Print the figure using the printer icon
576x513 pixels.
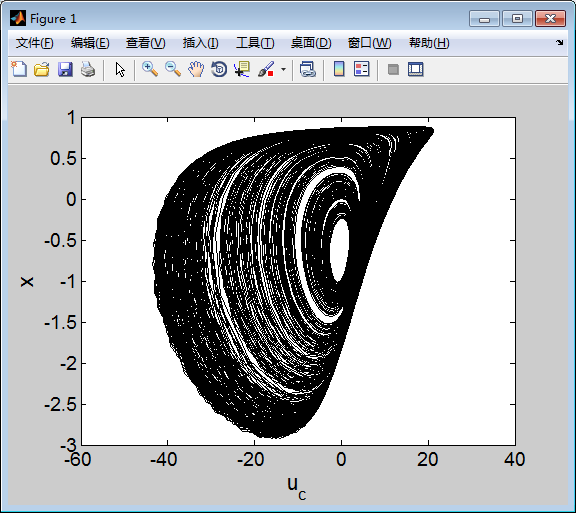tap(88, 69)
